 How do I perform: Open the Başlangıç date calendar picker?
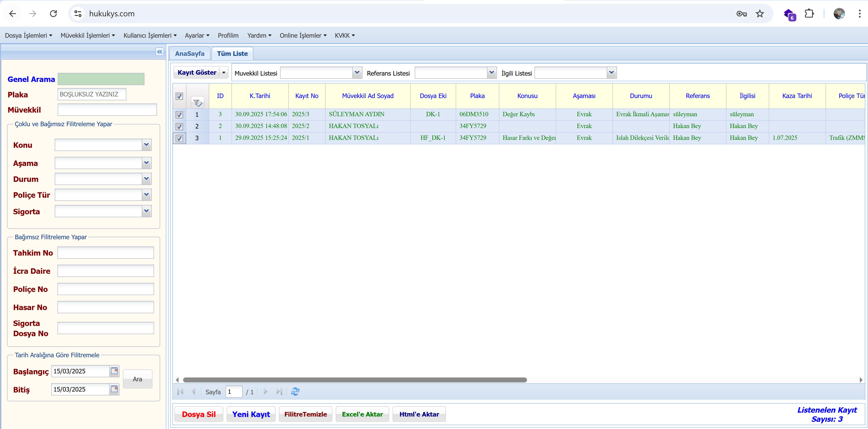(114, 371)
